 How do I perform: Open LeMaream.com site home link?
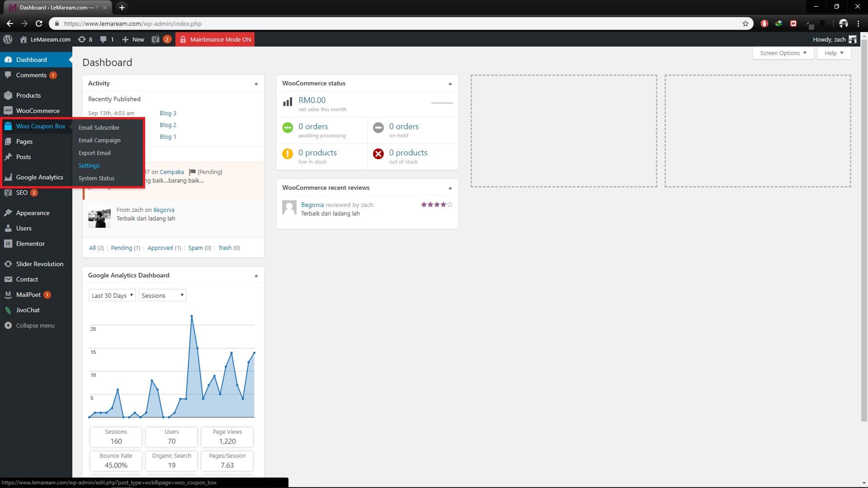click(45, 39)
